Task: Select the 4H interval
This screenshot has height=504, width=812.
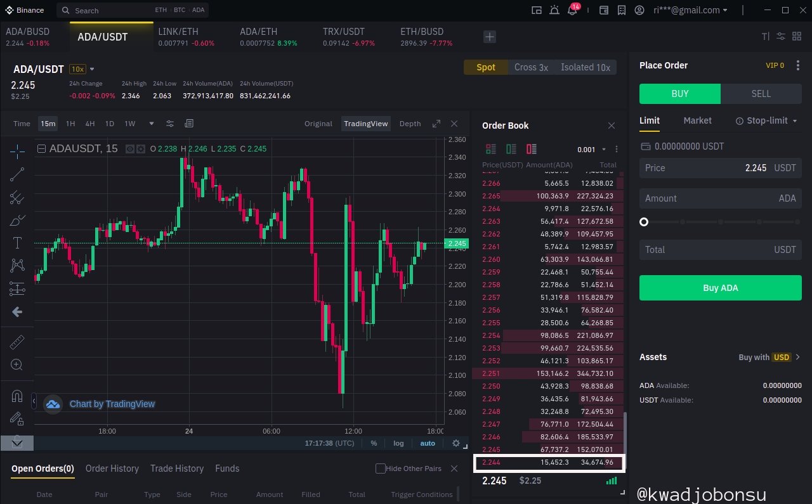Action: (90, 124)
